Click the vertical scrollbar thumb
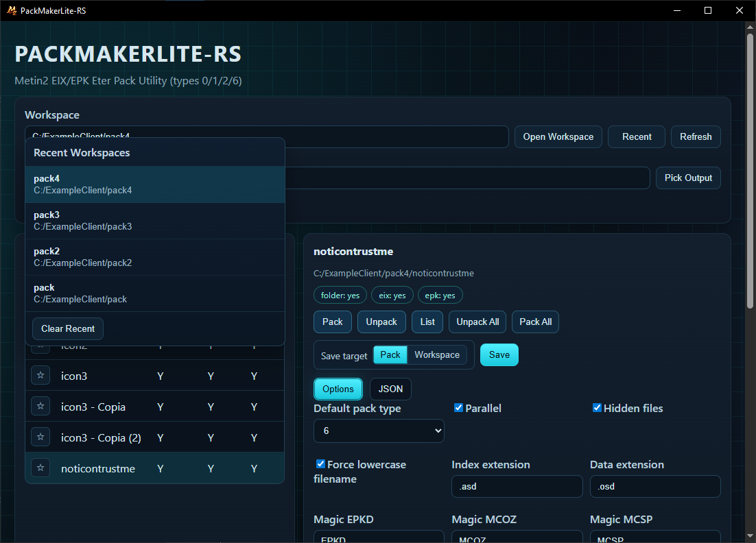The width and height of the screenshot is (756, 543). (750, 170)
